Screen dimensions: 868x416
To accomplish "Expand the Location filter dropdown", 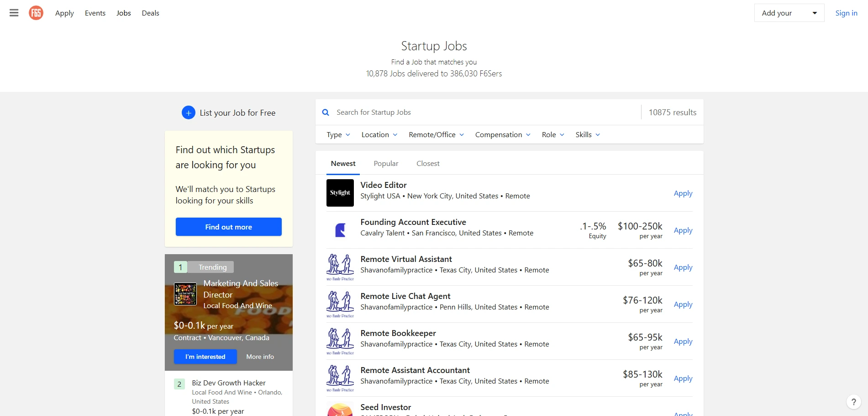I will click(x=379, y=135).
